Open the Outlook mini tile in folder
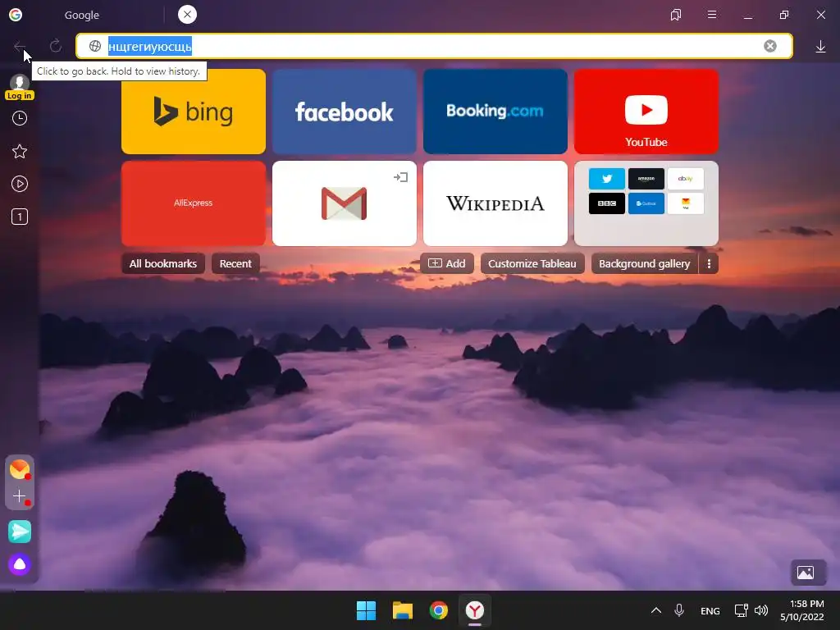Viewport: 840px width, 630px height. point(646,203)
